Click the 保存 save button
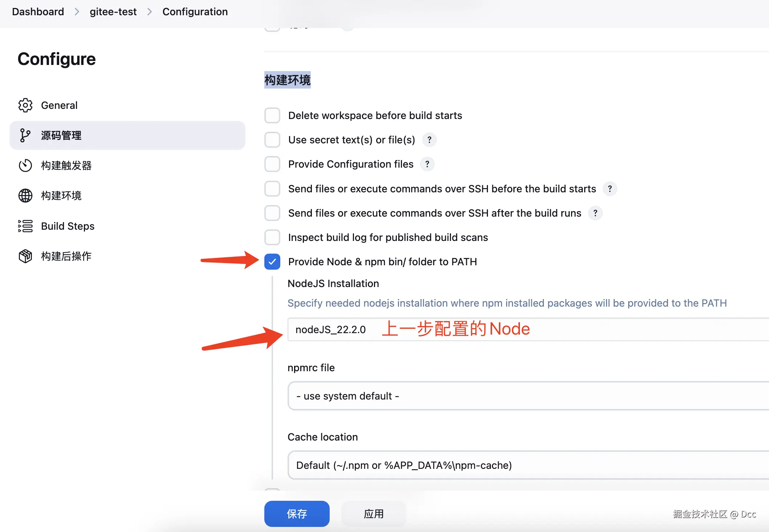Image resolution: width=769 pixels, height=532 pixels. (x=297, y=513)
